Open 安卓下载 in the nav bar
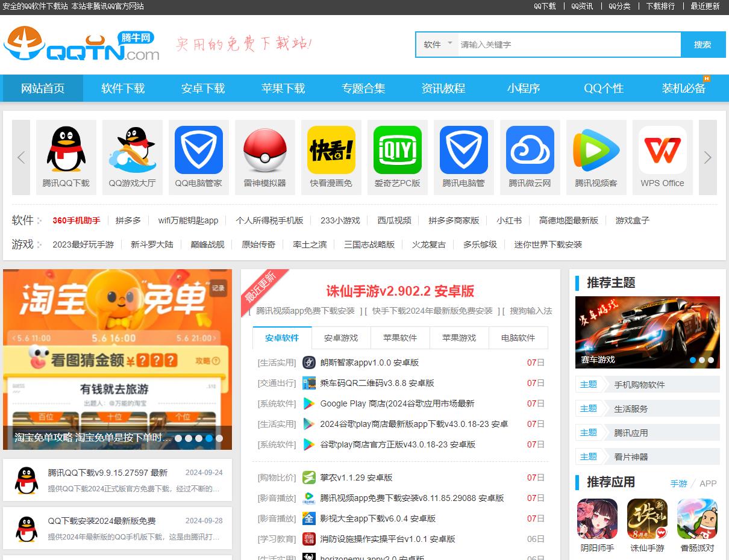Viewport: 729px width, 560px height. tap(203, 89)
